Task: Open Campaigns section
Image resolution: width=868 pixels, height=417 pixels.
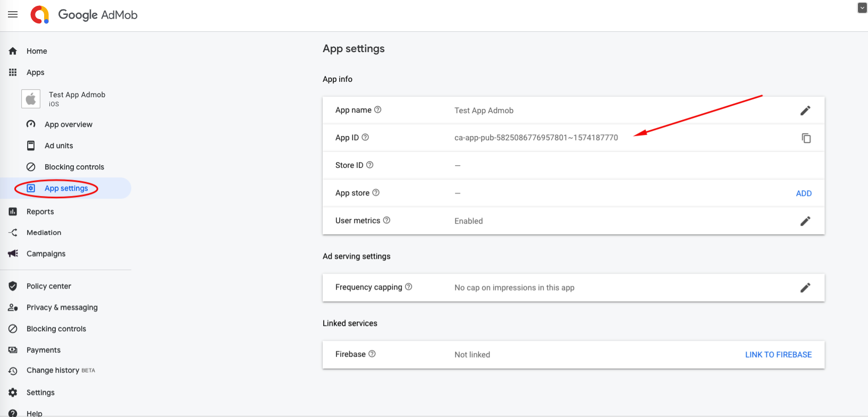Action: [x=46, y=254]
